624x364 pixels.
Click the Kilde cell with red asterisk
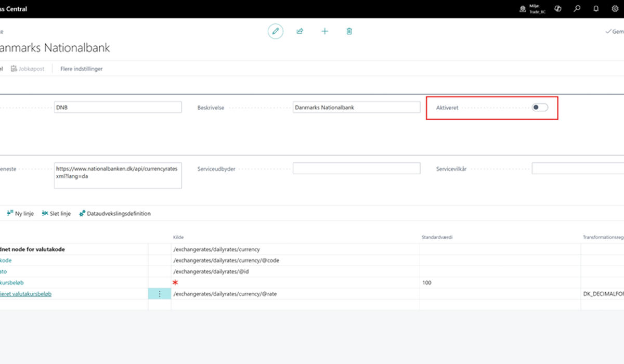(x=295, y=282)
